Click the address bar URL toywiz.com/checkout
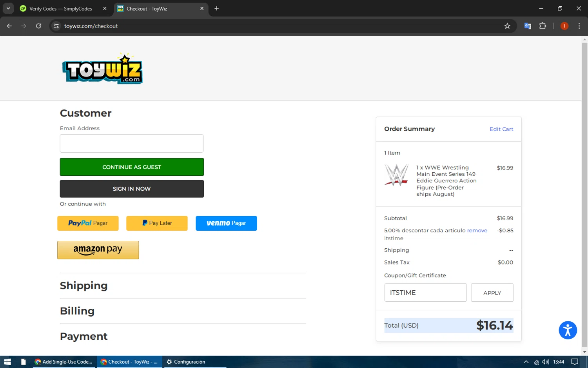The width and height of the screenshot is (588, 368). (x=91, y=26)
